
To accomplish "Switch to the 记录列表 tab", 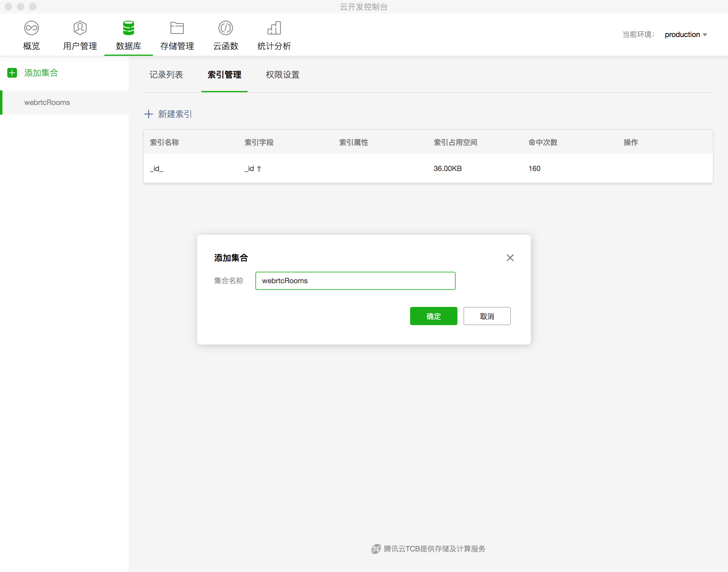I will click(x=166, y=75).
